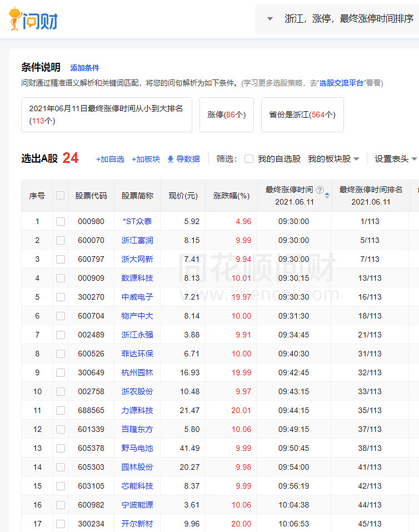Check the box for row 601339
Screen dimensions: 419x532
click(x=61, y=429)
